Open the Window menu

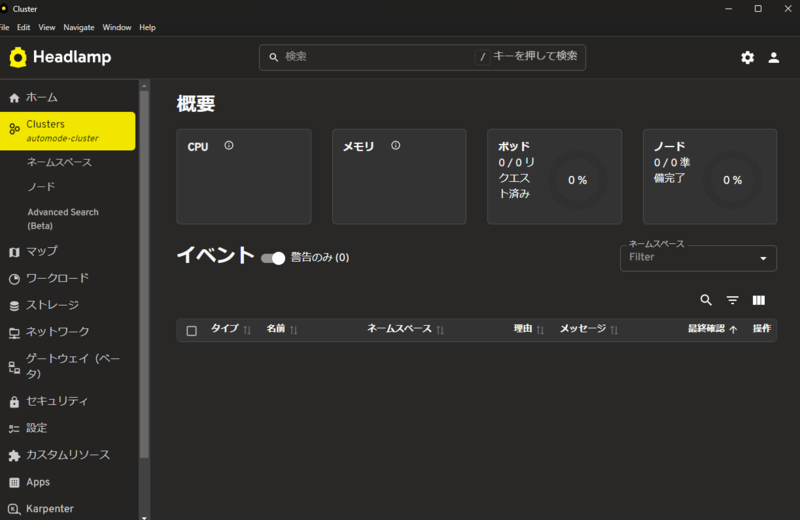click(x=117, y=28)
